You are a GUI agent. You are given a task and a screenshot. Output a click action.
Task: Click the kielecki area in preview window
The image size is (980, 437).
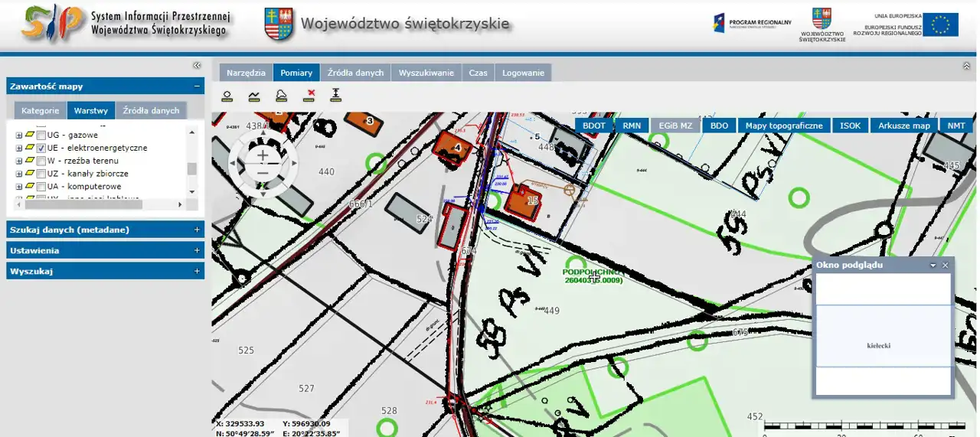pos(878,345)
